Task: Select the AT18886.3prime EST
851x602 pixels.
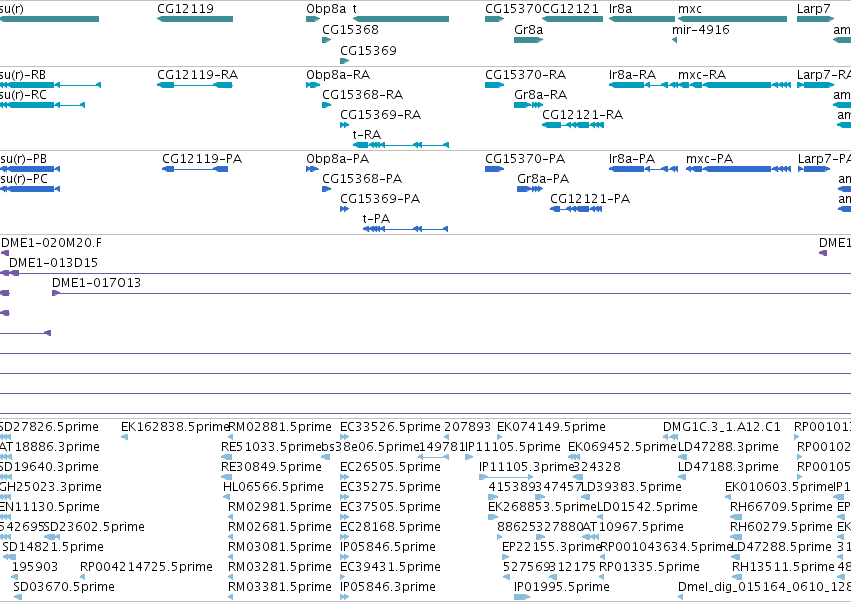Action: (5, 457)
